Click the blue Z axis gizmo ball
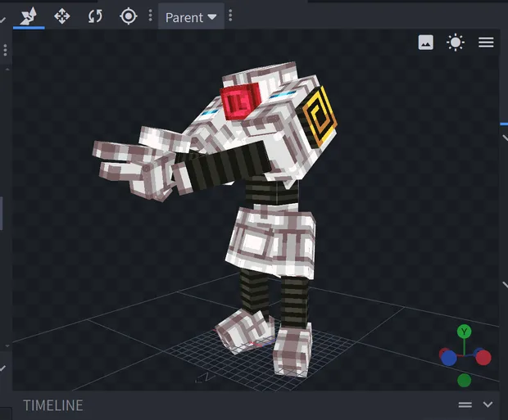 pyautogui.click(x=448, y=357)
